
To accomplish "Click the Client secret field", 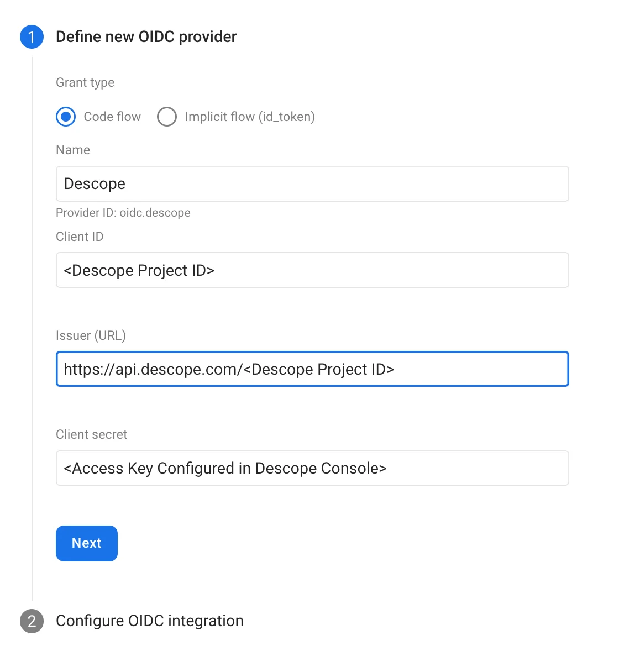I will pos(312,468).
